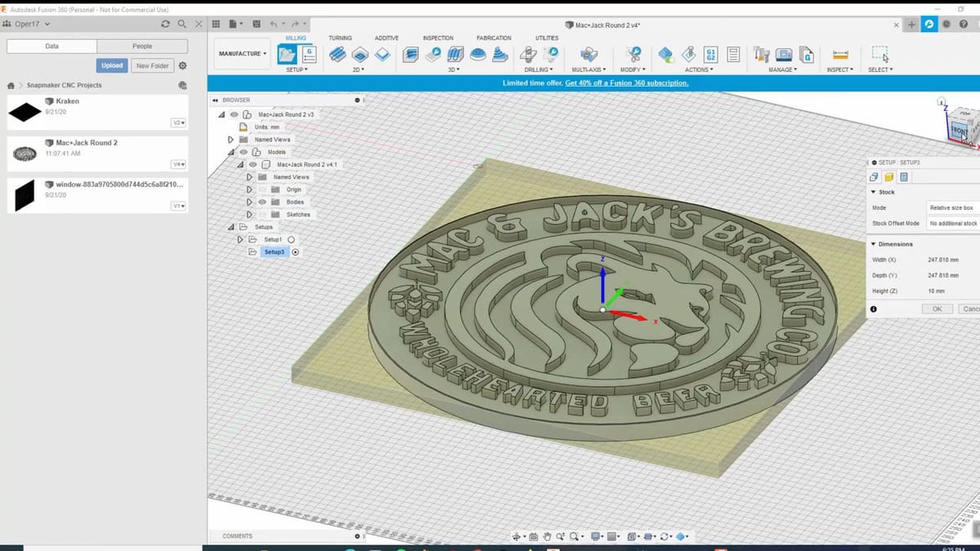The width and height of the screenshot is (980, 551).
Task: Open the Setup Sheet icon in Actions
Action: [x=733, y=54]
